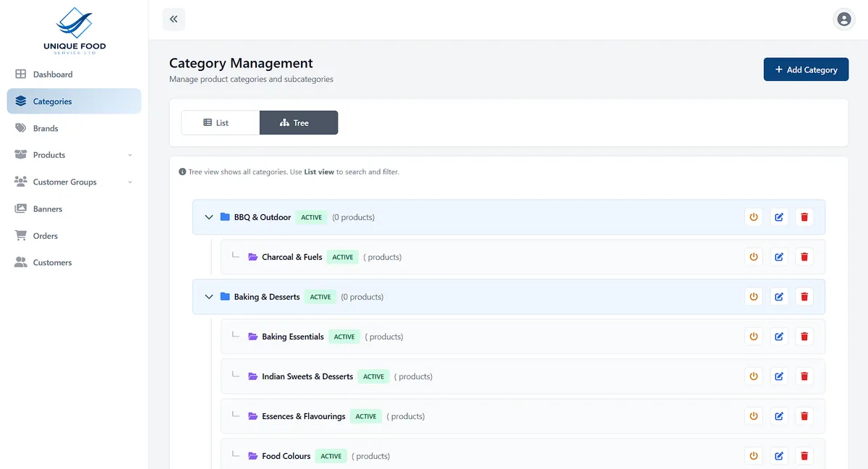
Task: Click '(0 products)' beside Baking & Desserts
Action: (362, 297)
